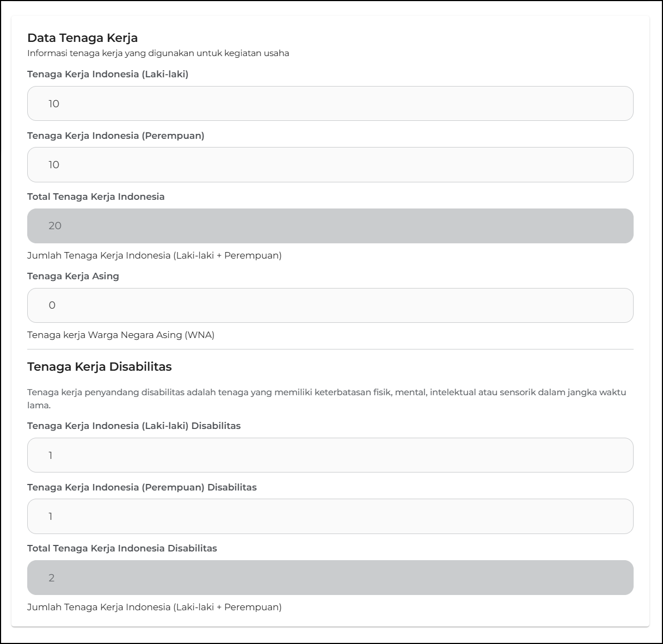
Task: Click the Tenaga Kerja Indonesia (Laki-laki) input field
Action: [x=330, y=103]
